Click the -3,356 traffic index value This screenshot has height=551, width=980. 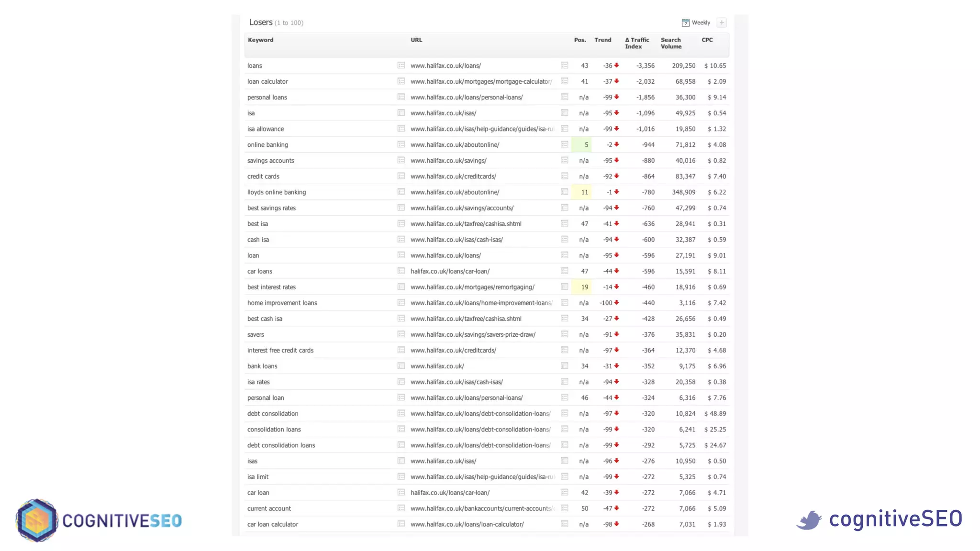click(645, 66)
